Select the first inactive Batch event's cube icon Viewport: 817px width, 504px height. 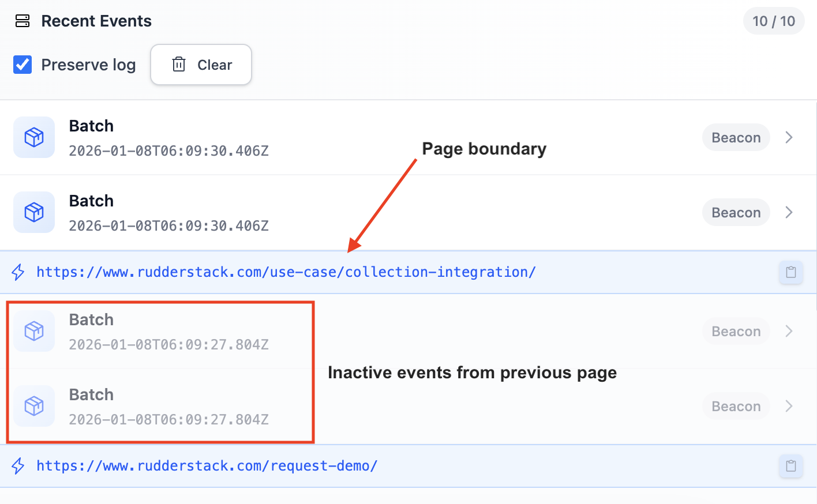click(x=34, y=331)
